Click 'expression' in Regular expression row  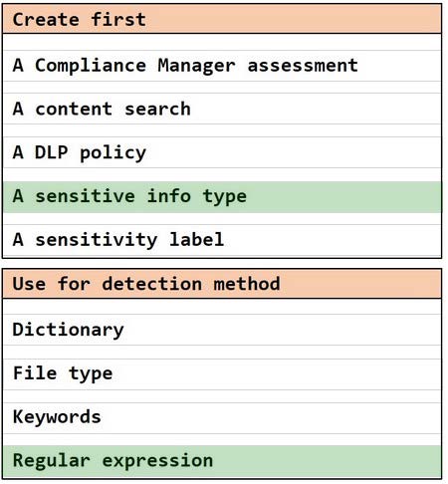[x=157, y=462]
